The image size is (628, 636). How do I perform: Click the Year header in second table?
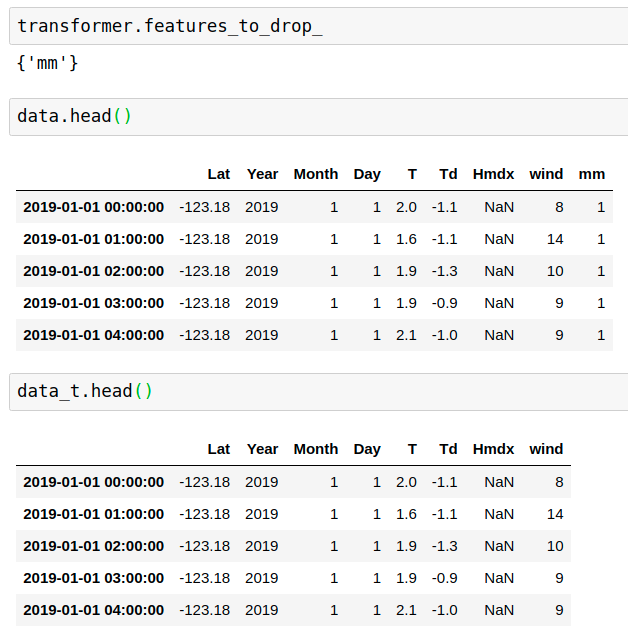point(262,449)
